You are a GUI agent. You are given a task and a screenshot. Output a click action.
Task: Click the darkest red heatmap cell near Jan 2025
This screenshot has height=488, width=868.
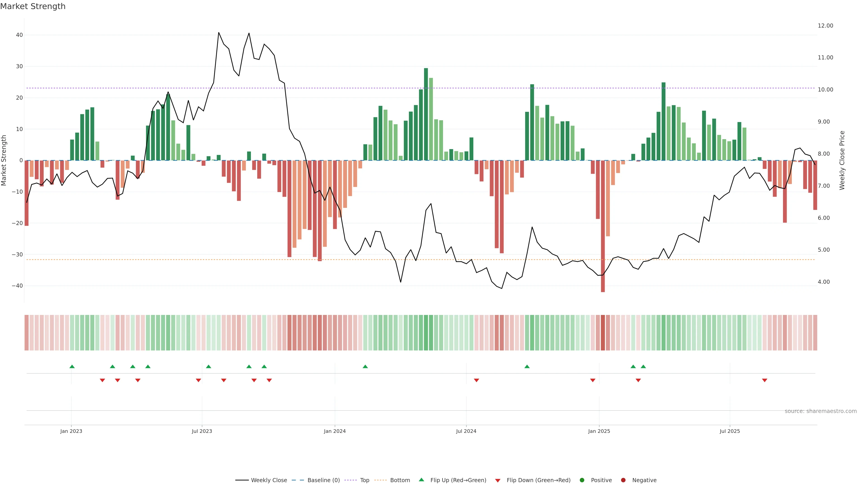(603, 333)
